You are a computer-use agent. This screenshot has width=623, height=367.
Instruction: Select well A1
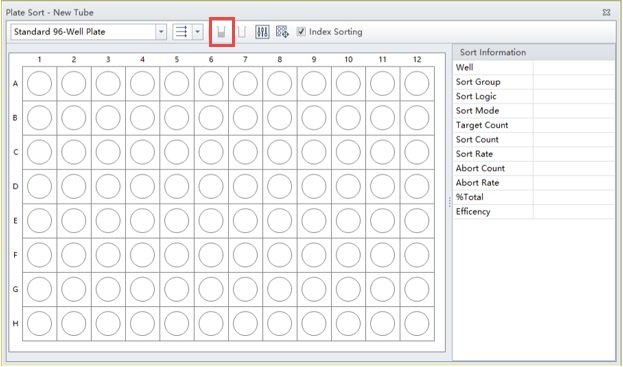(39, 83)
